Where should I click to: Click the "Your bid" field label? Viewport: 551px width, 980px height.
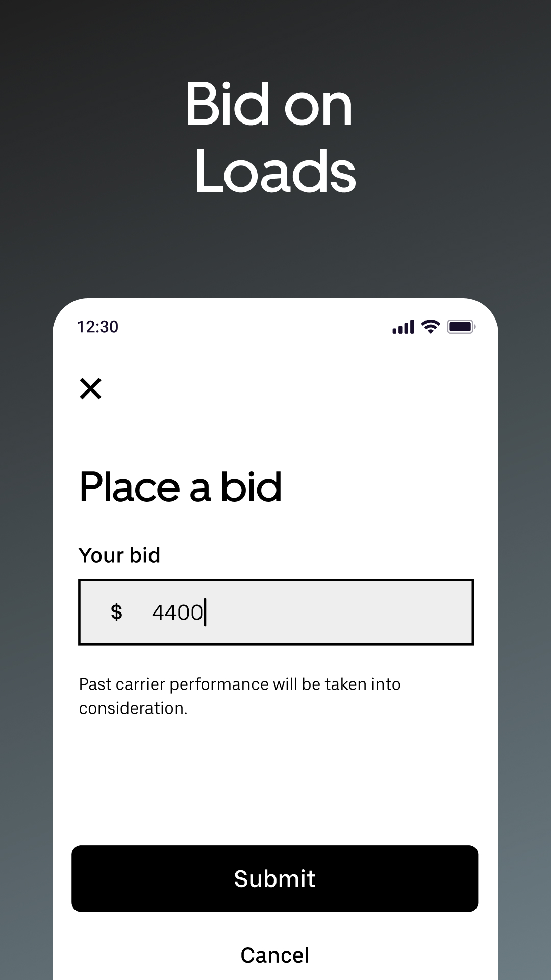(x=119, y=555)
